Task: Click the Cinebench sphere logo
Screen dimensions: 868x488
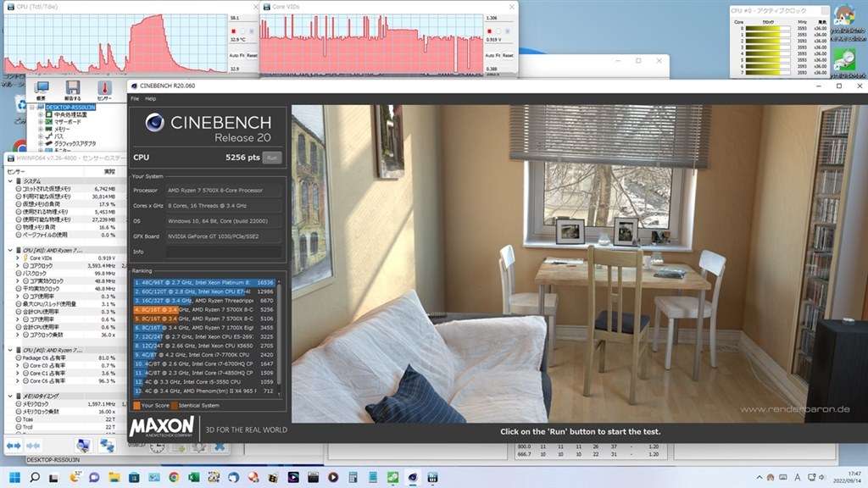Action: coord(154,122)
